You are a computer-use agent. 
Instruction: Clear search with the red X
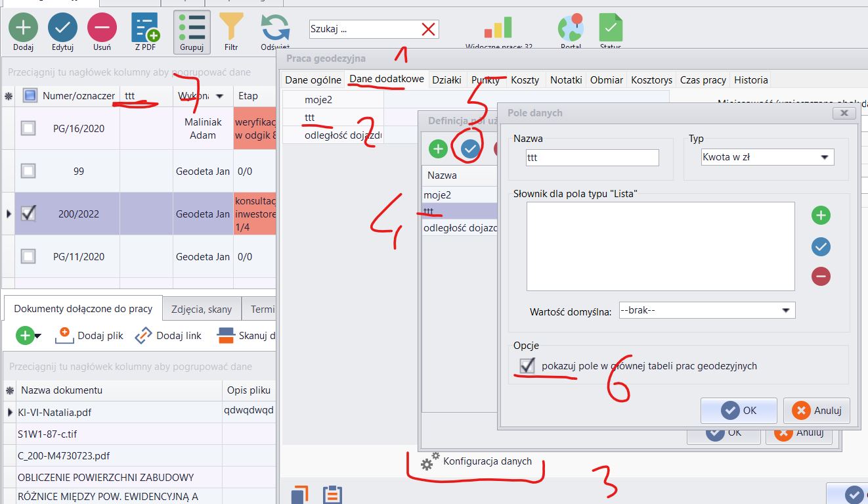click(428, 29)
